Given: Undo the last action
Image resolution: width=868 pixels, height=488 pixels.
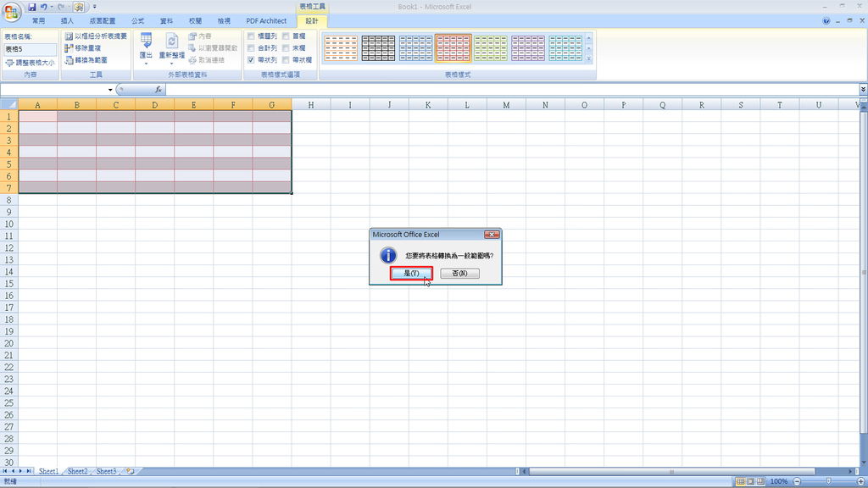Looking at the screenshot, I should tap(44, 7).
